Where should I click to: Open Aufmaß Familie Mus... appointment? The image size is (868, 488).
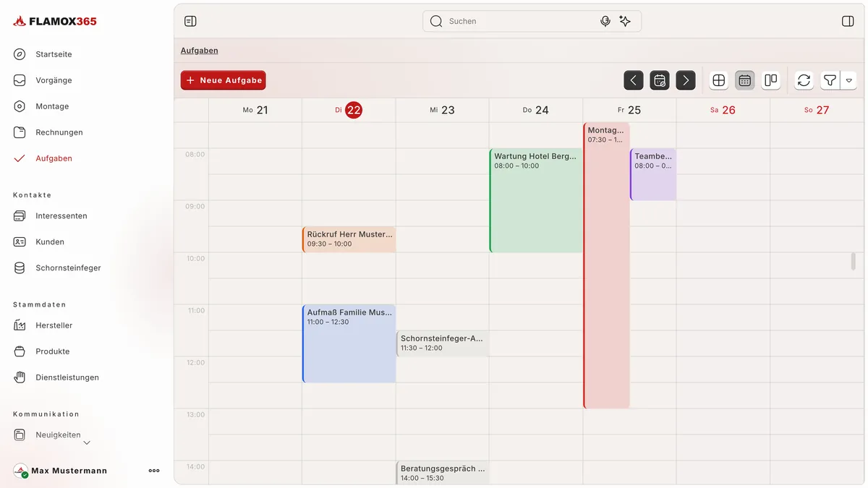tap(349, 343)
